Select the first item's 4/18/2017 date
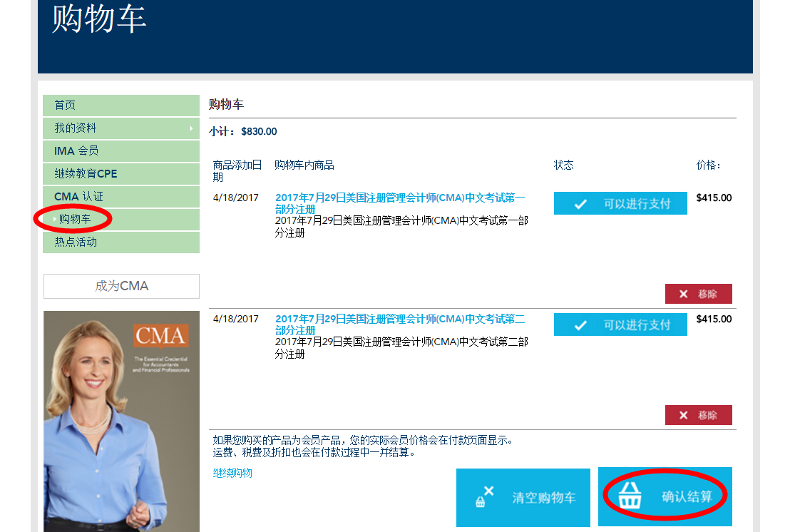Image resolution: width=795 pixels, height=532 pixels. [x=236, y=198]
